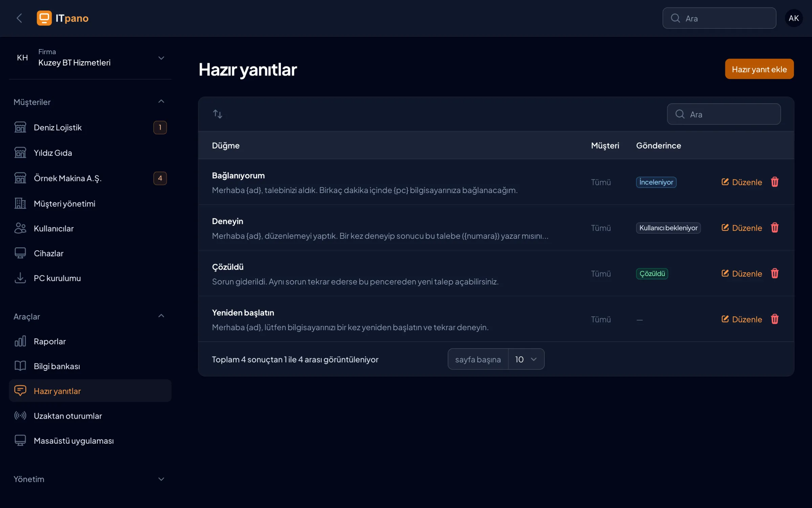Open the Firma Kuzey BT Hizmetleri dropdown
This screenshot has height=508, width=812.
90,58
